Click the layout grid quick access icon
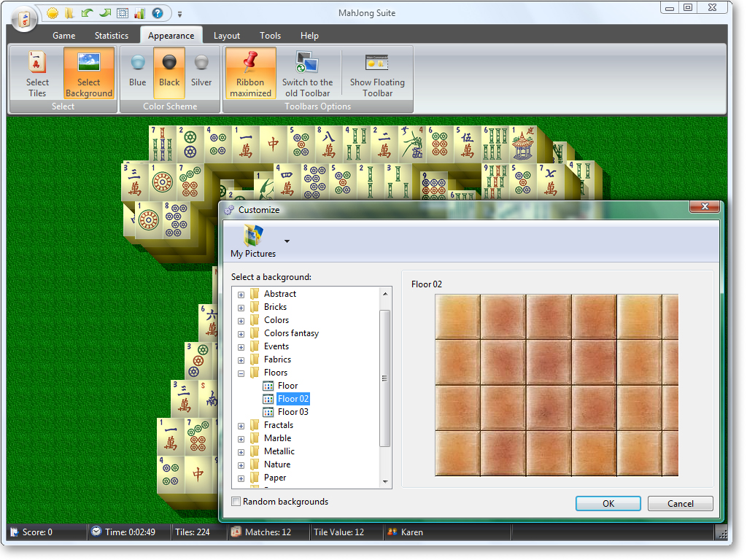747x560 pixels. (x=123, y=13)
